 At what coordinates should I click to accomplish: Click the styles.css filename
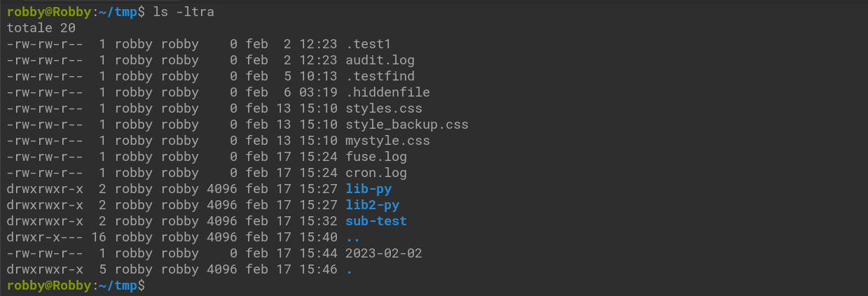click(x=384, y=108)
